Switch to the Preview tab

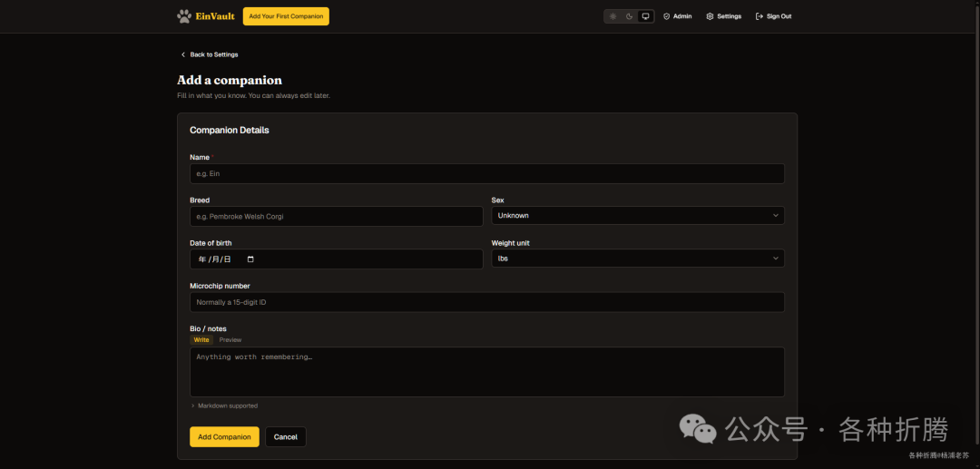230,339
